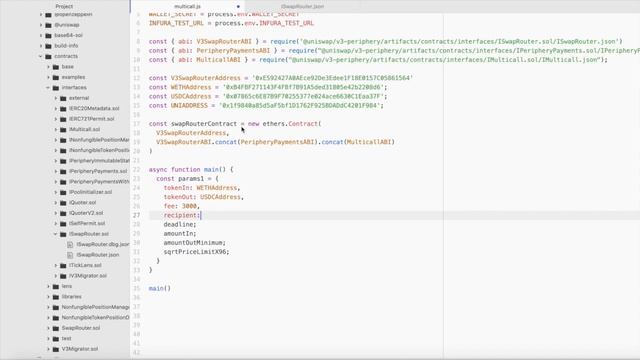This screenshot has height=360, width=640.
Task: Click 'V3SwapRouterAddress,' on line 18
Action: pos(192,133)
